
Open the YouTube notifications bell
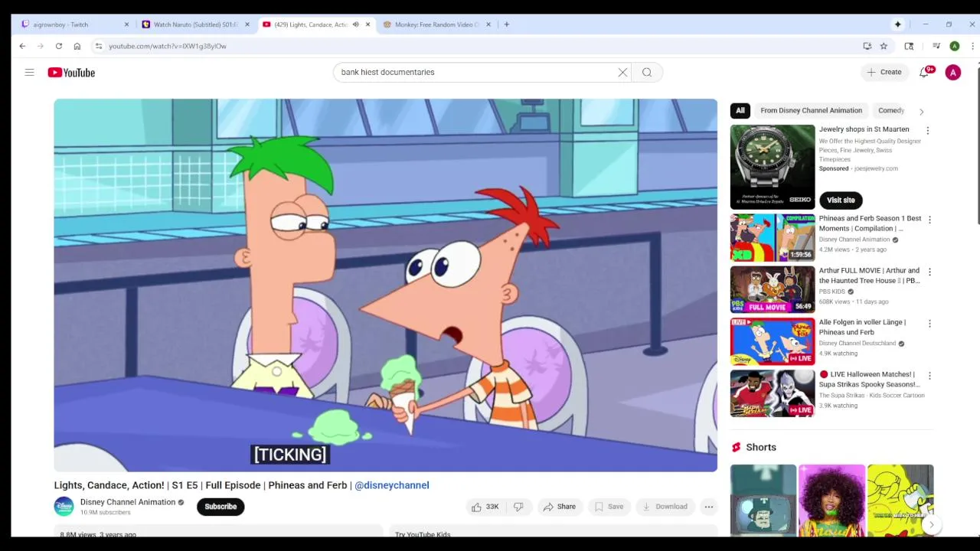click(925, 72)
